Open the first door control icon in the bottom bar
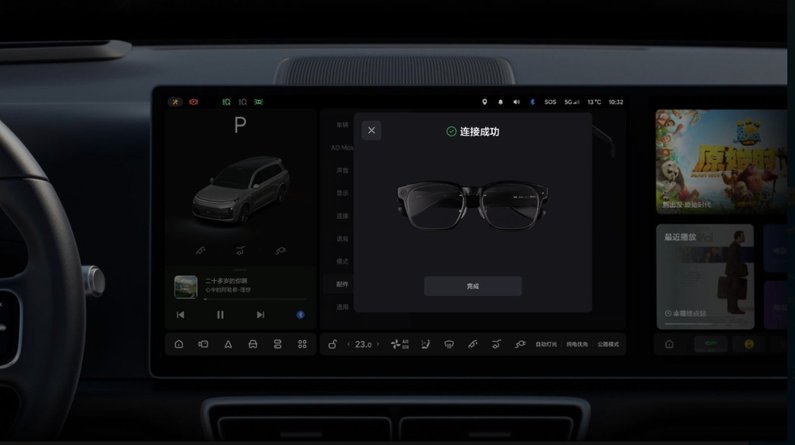Screen dimensions: 795x445 [473, 344]
